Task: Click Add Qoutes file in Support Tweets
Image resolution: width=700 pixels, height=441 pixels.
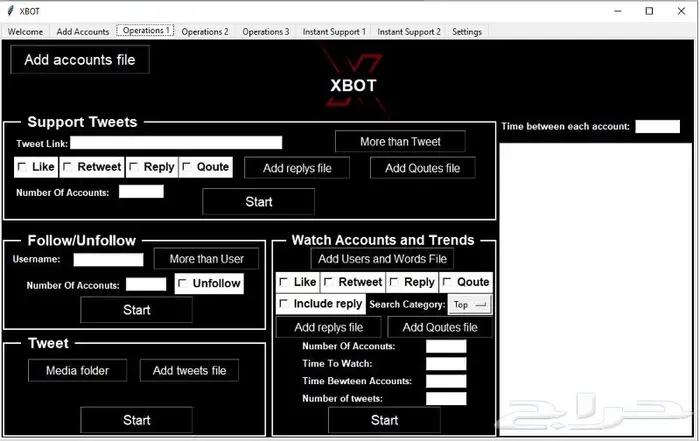Action: [422, 168]
